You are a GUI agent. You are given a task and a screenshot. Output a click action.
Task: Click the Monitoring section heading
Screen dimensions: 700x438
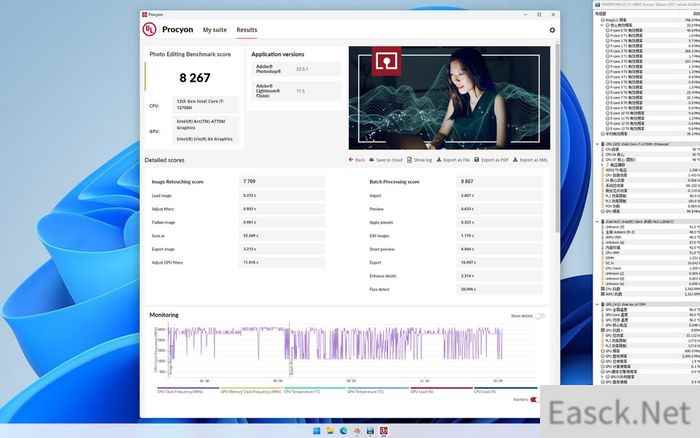pos(164,315)
